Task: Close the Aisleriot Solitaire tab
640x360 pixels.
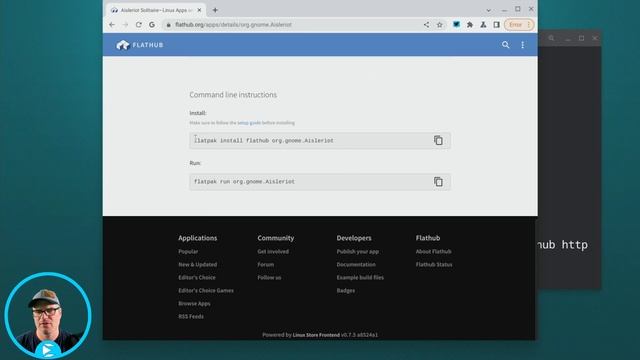Action: [x=199, y=10]
